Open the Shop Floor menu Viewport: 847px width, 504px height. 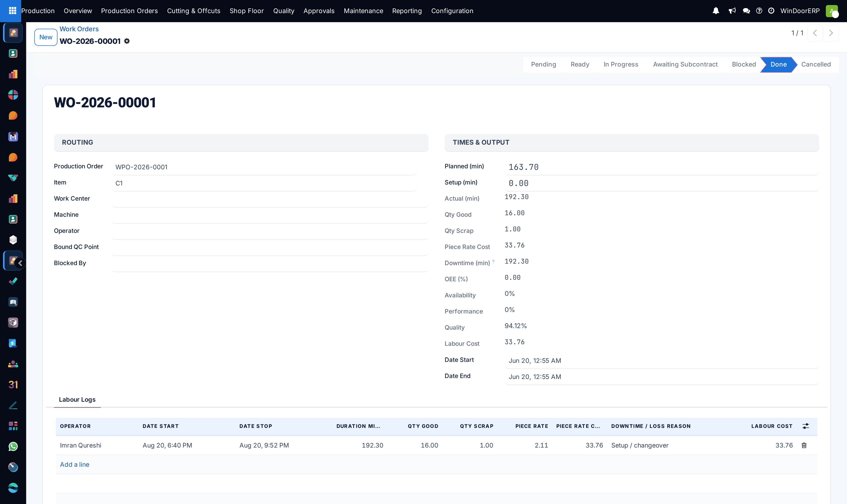[x=247, y=11]
